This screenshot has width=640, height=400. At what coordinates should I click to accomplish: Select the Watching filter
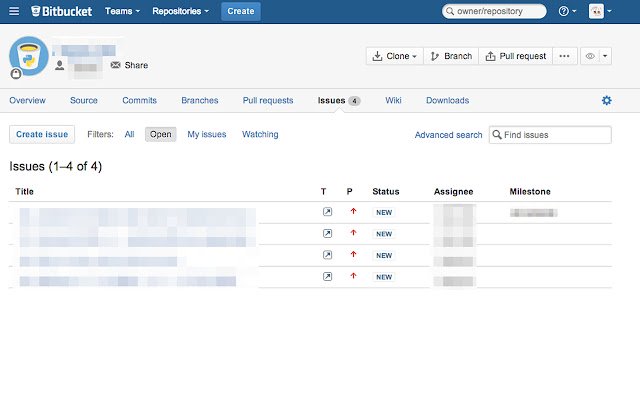[260, 134]
